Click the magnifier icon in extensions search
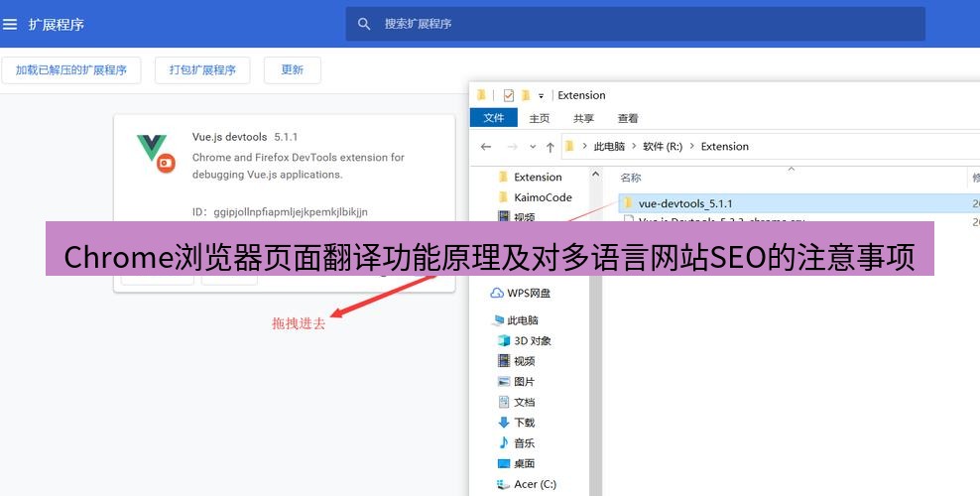980x496 pixels. [x=364, y=24]
